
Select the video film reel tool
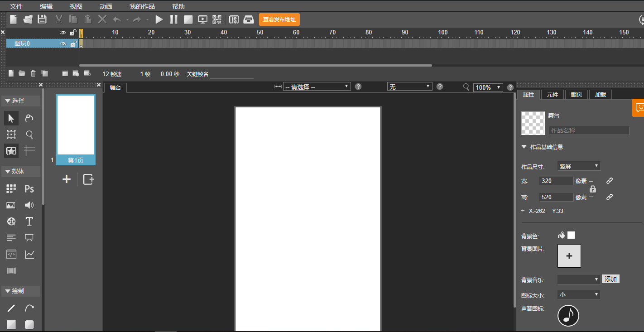click(11, 221)
